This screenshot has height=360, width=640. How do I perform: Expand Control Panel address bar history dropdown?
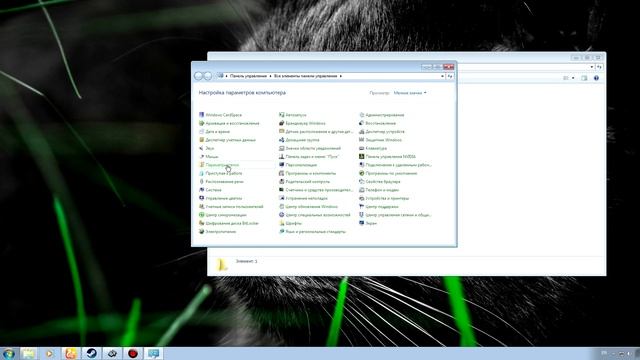tap(442, 76)
